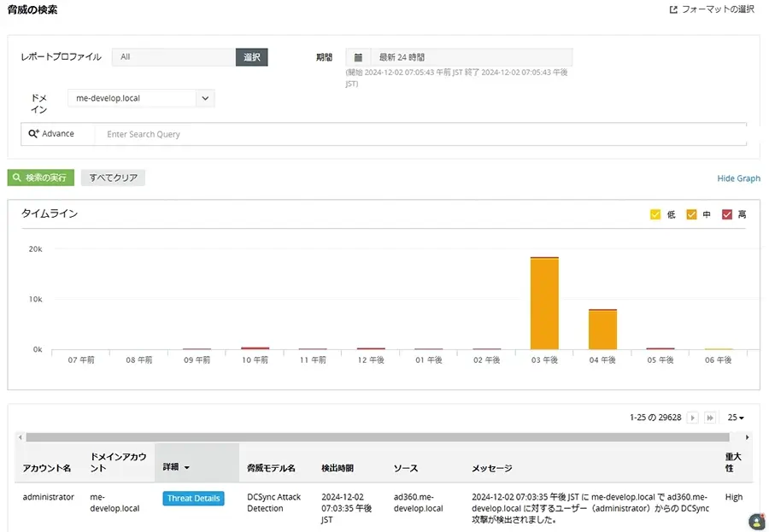Click the administrator account cell

tap(48, 497)
